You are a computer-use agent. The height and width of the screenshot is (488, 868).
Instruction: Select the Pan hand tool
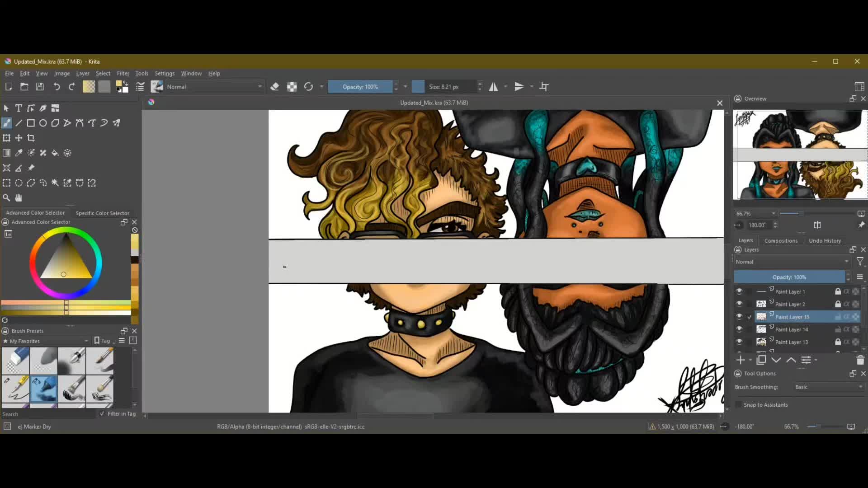pyautogui.click(x=19, y=197)
